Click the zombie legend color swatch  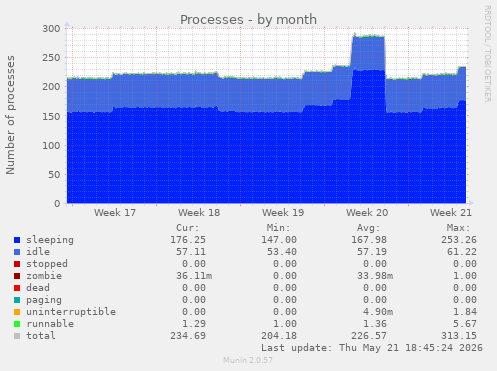pyautogui.click(x=17, y=276)
